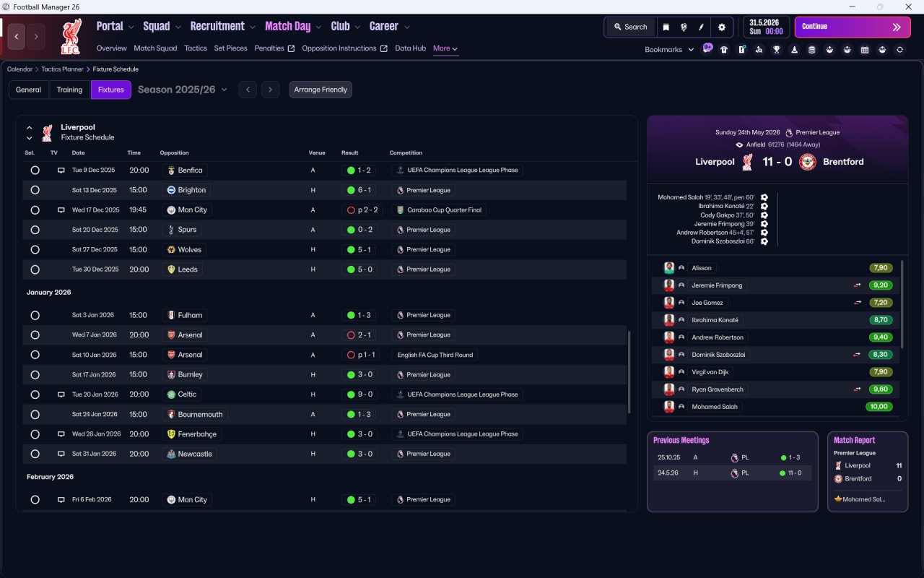This screenshot has height=578, width=924.
Task: Select the radio button for the Brighton fixture
Action: click(35, 190)
